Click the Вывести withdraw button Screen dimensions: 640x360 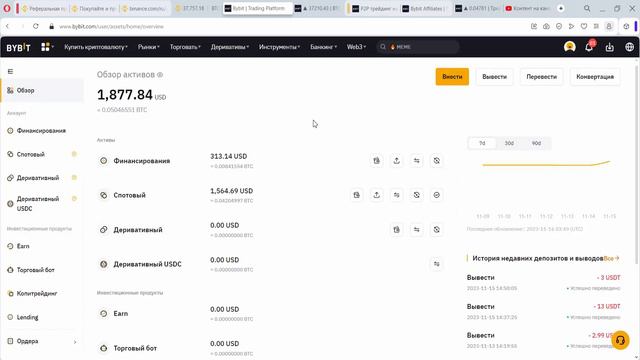click(x=494, y=77)
